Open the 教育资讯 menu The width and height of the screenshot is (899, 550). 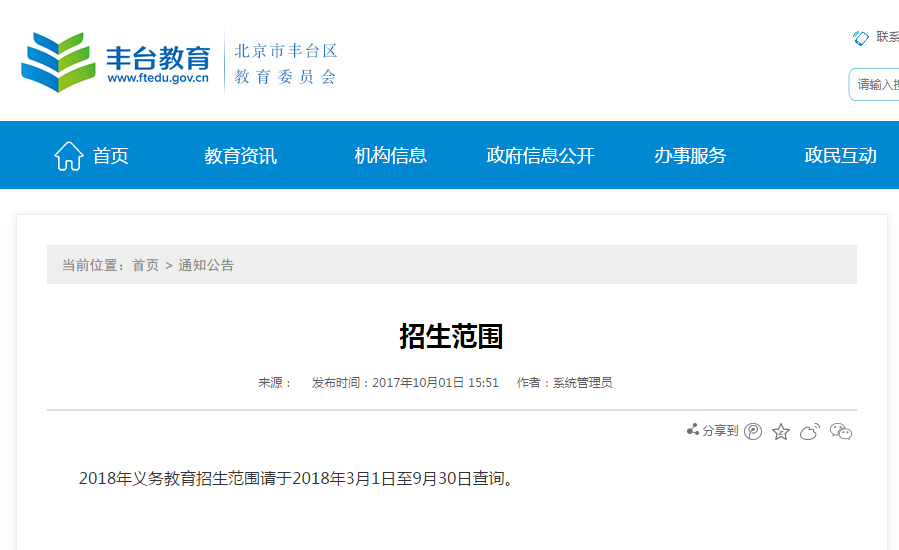pos(240,156)
